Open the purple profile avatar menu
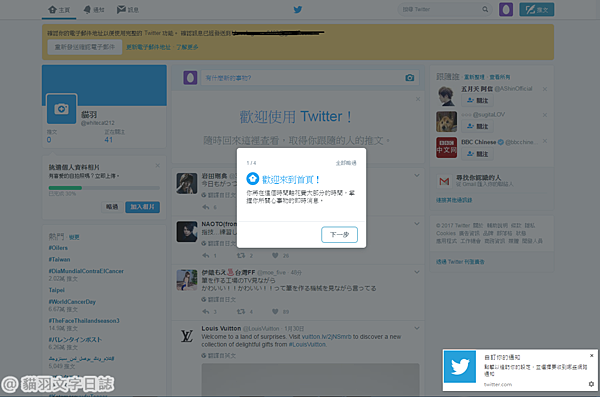This screenshot has width=600, height=397. pos(506,9)
